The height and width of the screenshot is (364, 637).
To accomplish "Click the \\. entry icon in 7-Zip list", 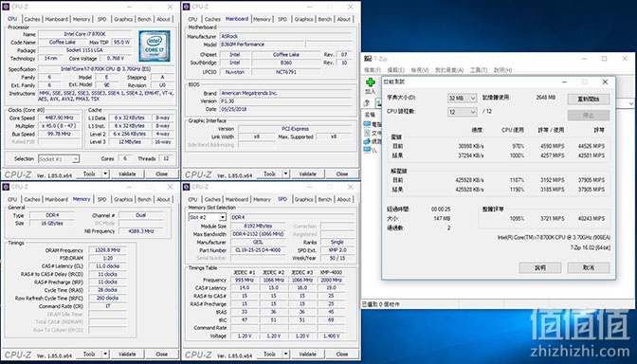I will (368, 150).
